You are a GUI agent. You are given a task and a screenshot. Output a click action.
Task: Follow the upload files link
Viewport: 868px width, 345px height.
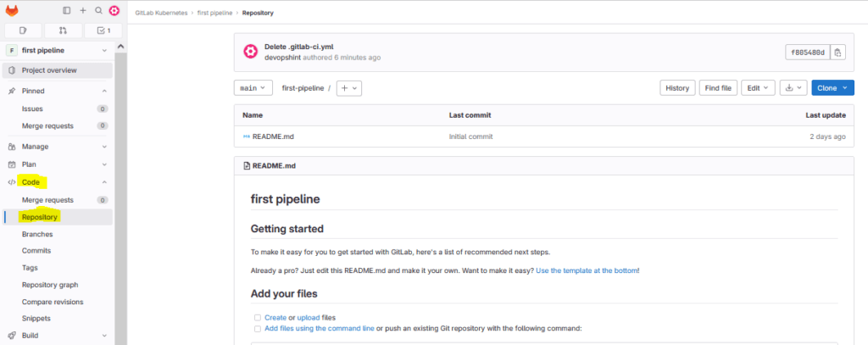309,318
